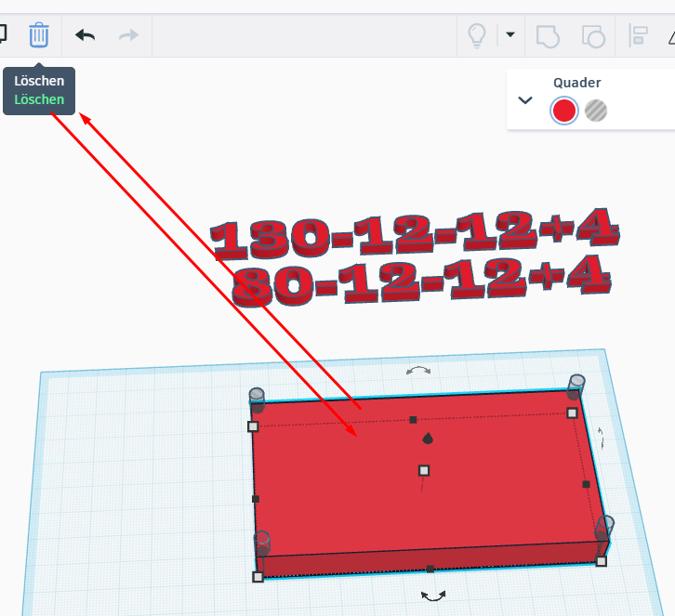Click the black cone height handle
Viewport: 675px width, 616px height.
(x=428, y=439)
